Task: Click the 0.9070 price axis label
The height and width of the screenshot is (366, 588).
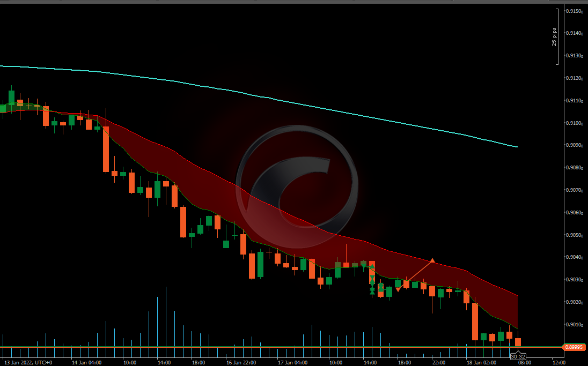Action: [574, 190]
